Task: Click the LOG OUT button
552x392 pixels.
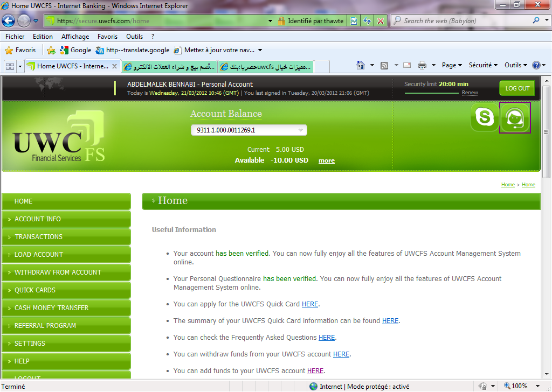Action: (x=517, y=88)
